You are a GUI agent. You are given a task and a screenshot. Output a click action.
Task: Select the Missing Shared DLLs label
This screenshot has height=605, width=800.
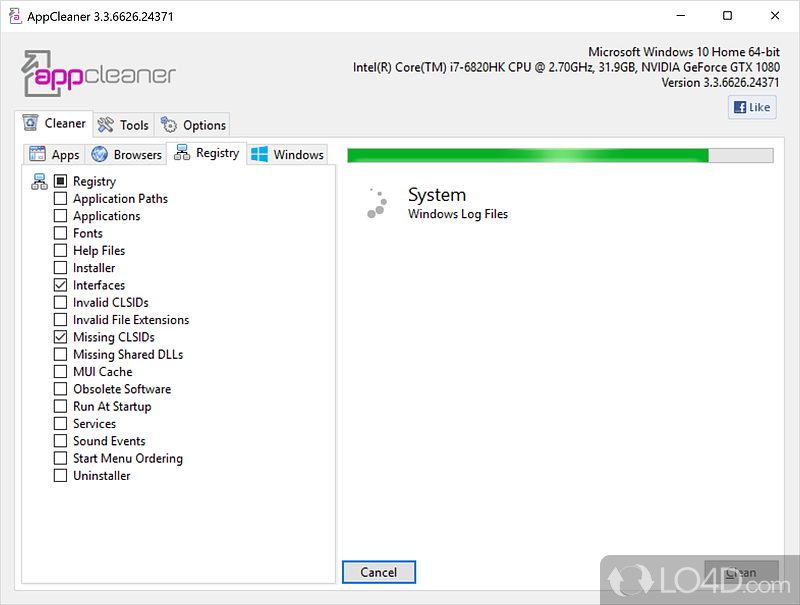click(x=128, y=354)
